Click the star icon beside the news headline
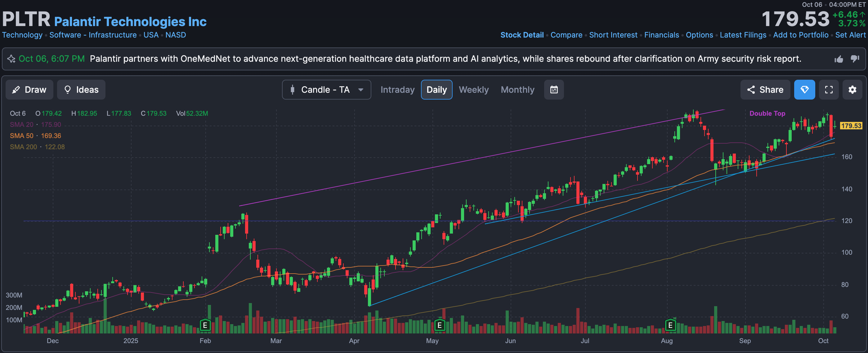Screen dimensions: 868x353 (x=11, y=59)
